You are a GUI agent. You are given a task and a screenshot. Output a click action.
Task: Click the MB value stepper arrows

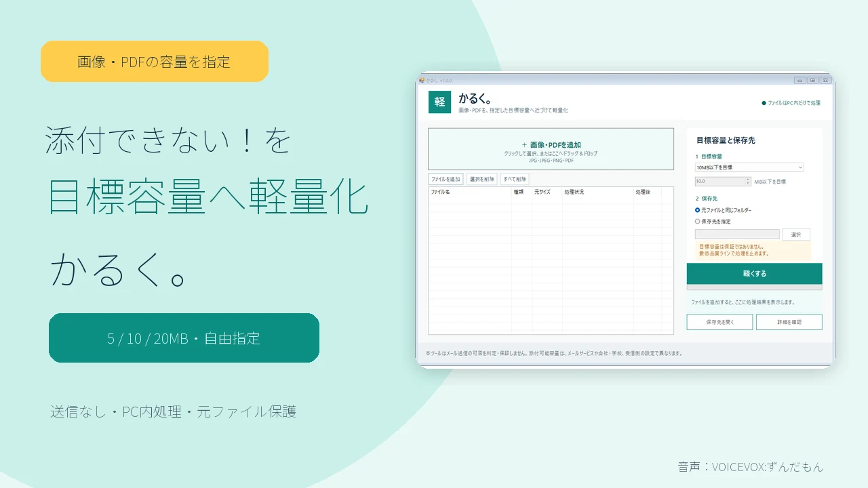748,182
